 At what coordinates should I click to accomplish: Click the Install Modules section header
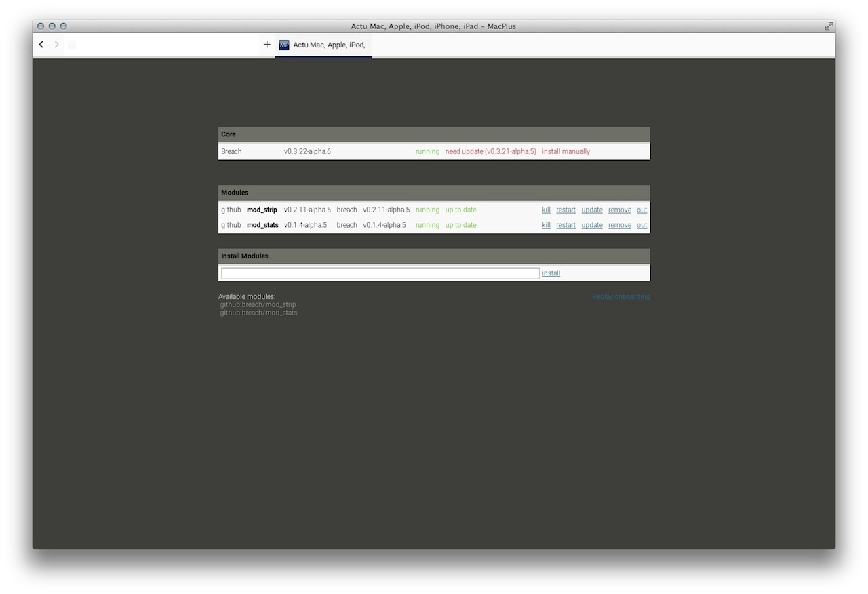point(434,256)
